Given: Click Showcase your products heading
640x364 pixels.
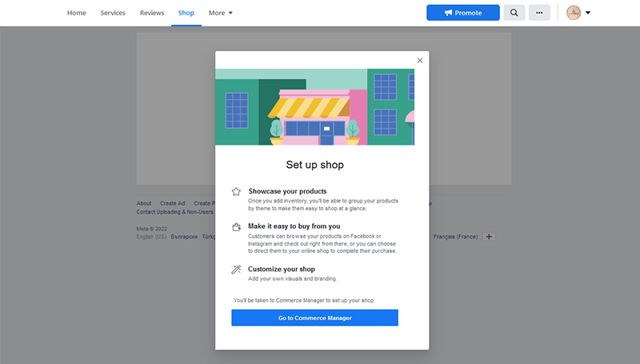Looking at the screenshot, I should pyautogui.click(x=287, y=191).
